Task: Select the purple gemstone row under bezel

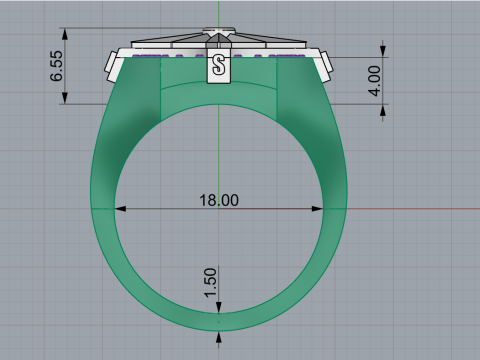Action: tap(219, 56)
